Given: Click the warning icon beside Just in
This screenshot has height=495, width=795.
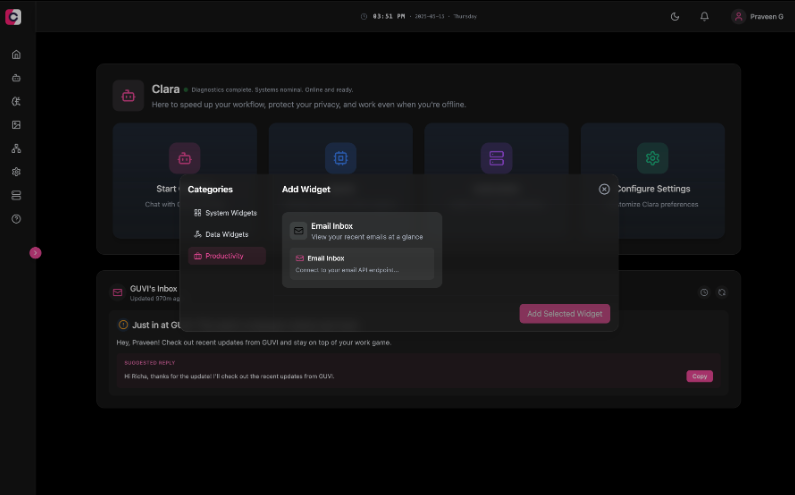Looking at the screenshot, I should coord(123,325).
